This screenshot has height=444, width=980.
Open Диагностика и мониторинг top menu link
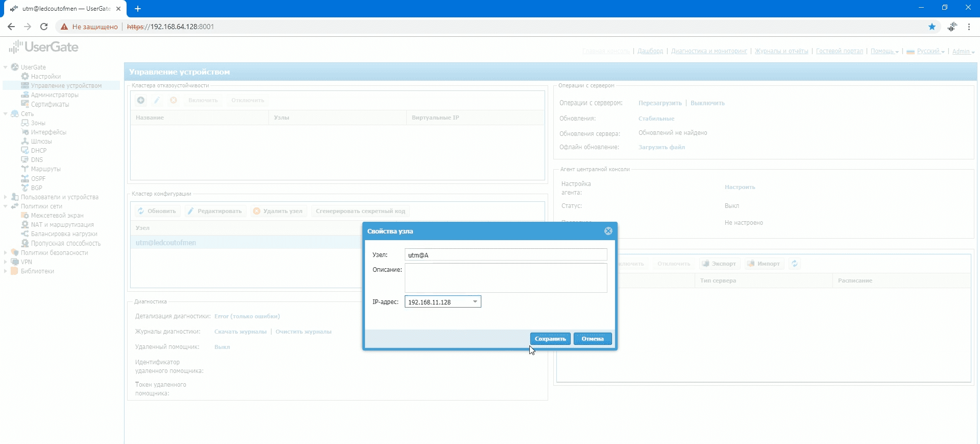click(709, 51)
